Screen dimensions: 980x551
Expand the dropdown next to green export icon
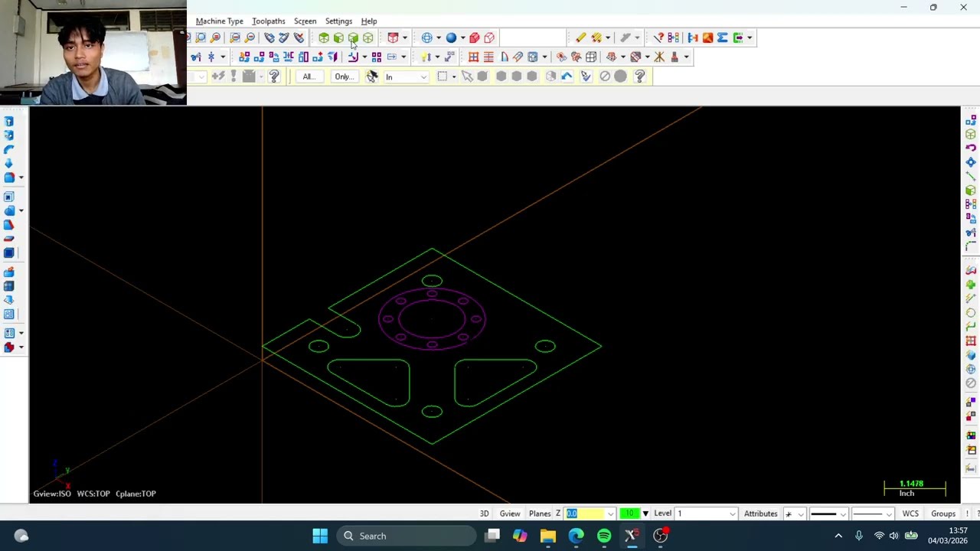pos(750,37)
